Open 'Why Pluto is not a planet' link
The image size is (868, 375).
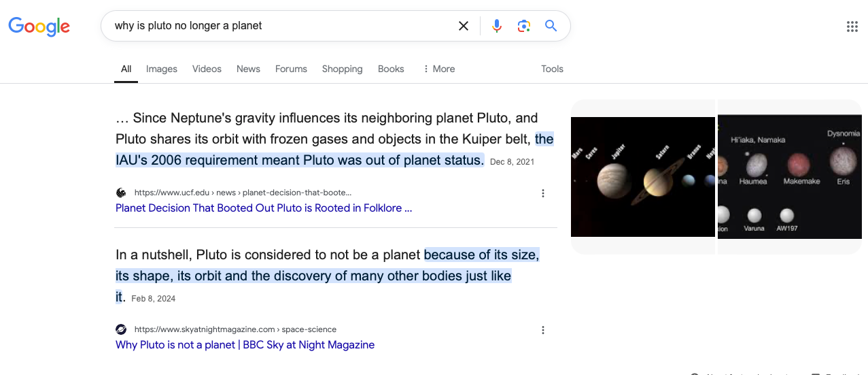coord(245,345)
